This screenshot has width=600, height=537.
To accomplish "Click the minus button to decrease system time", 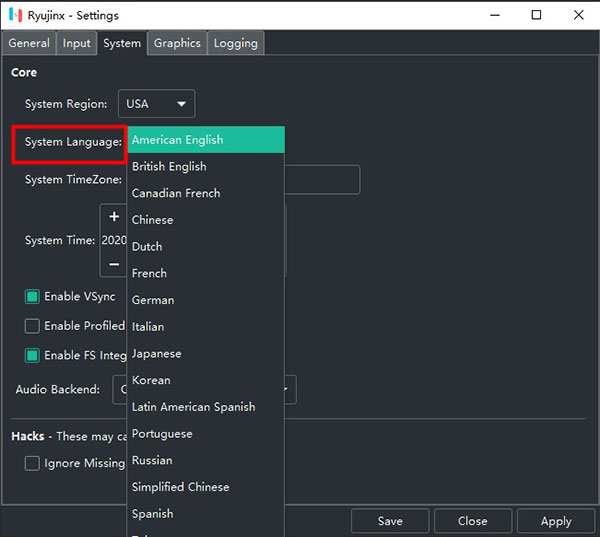I will [x=114, y=263].
